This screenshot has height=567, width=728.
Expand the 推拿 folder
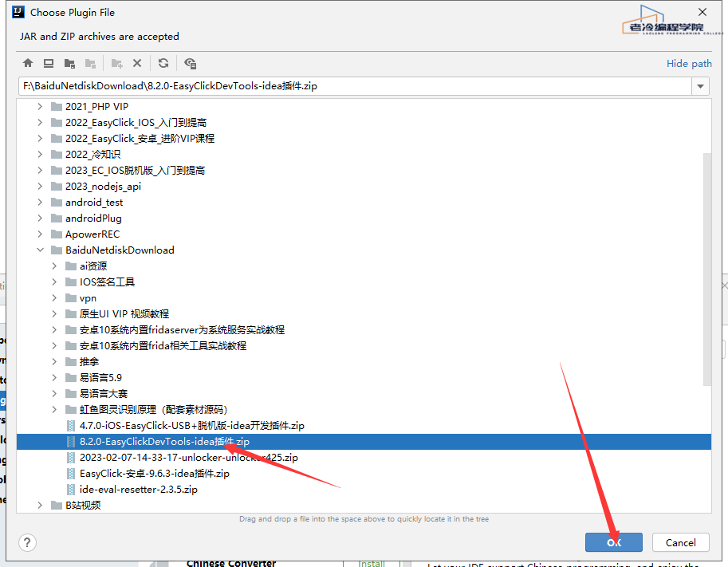click(x=54, y=362)
